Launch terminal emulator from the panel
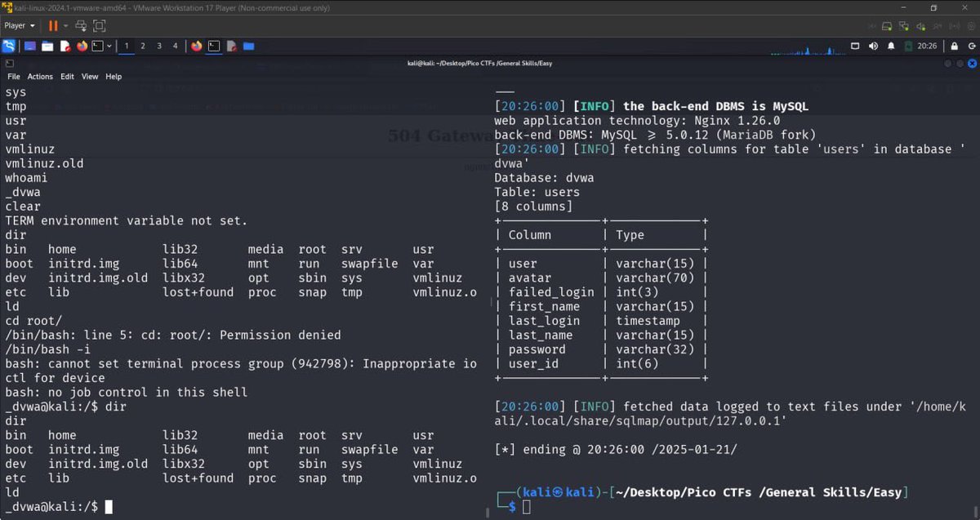Screen dimensions: 980x520 (97, 47)
